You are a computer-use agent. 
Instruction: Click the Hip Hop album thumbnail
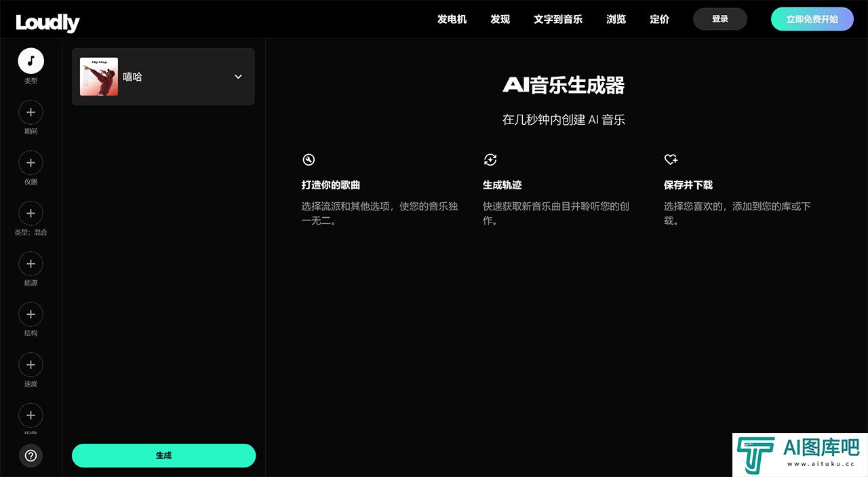point(99,77)
